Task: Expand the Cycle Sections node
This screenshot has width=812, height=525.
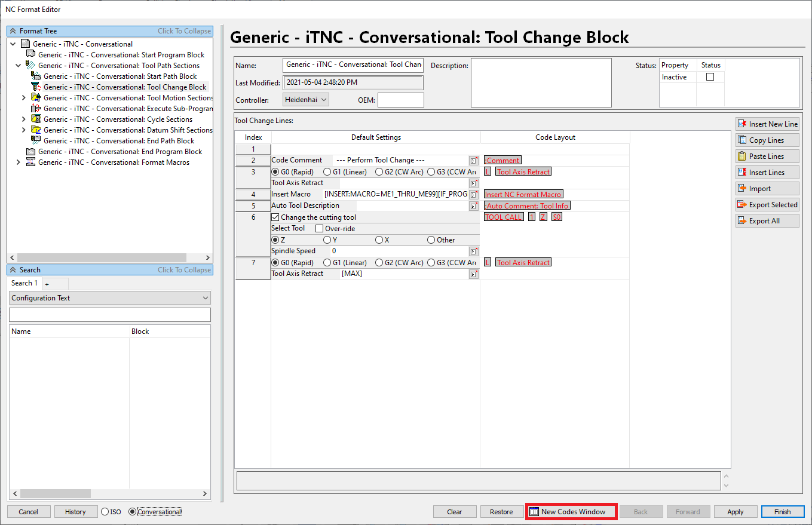Action: tap(24, 119)
